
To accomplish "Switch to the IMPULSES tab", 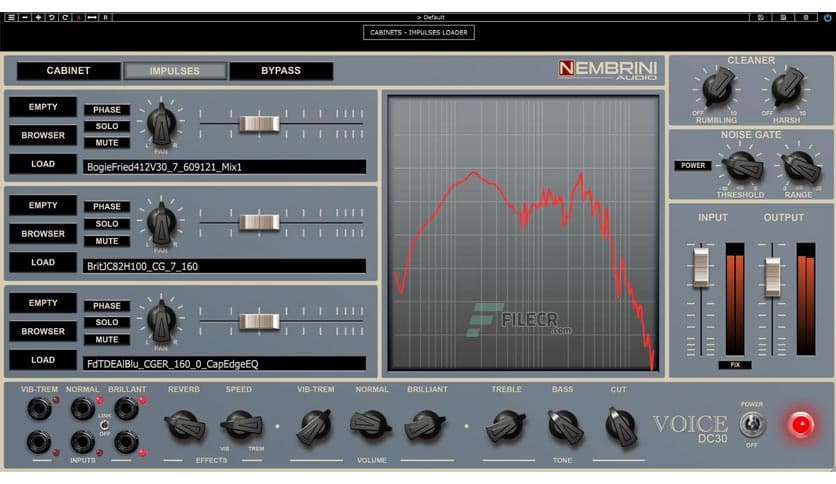I will tap(175, 71).
